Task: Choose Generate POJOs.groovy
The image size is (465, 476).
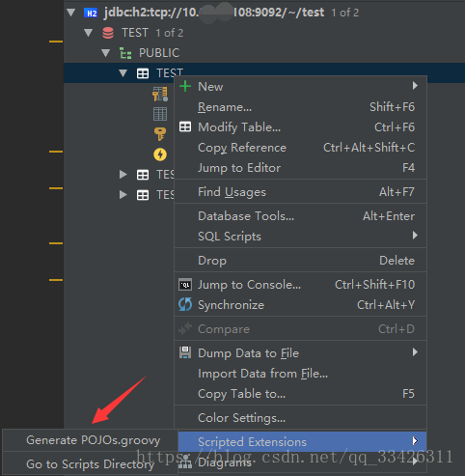Action: point(90,440)
